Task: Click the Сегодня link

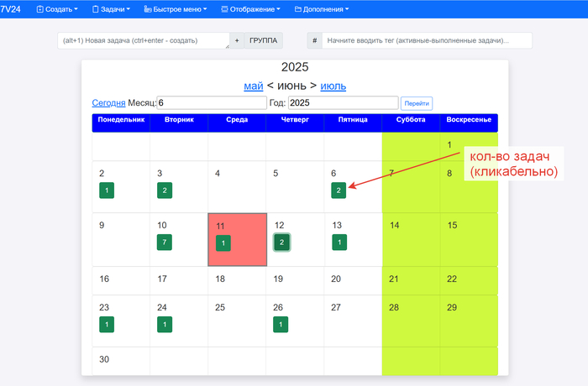Action: [108, 102]
